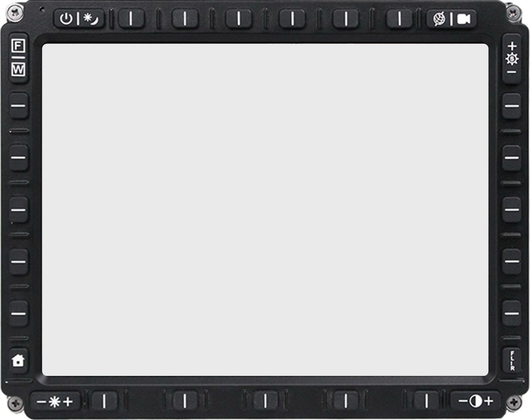Viewport: 530px width, 420px height.
Task: Click the right bezel key directly above FLIR
Action: coord(512,313)
